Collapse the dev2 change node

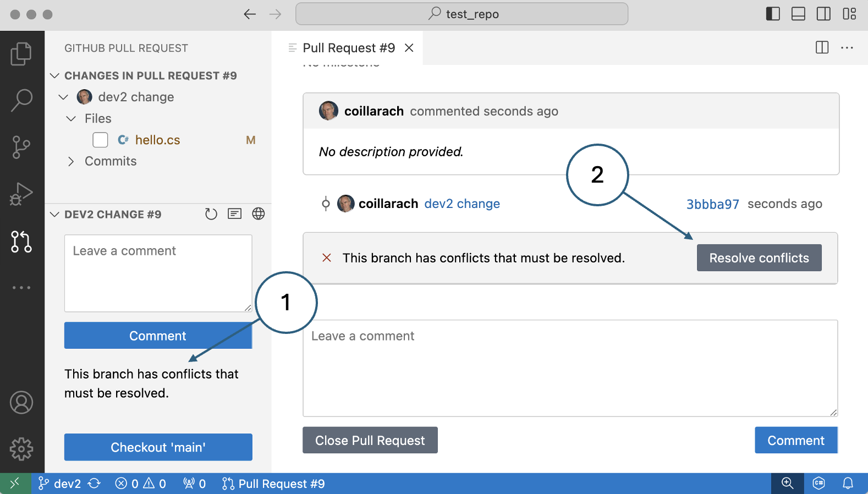pyautogui.click(x=63, y=97)
